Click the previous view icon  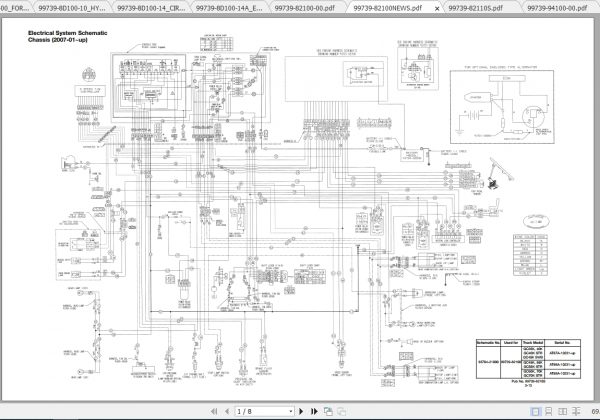328,411
